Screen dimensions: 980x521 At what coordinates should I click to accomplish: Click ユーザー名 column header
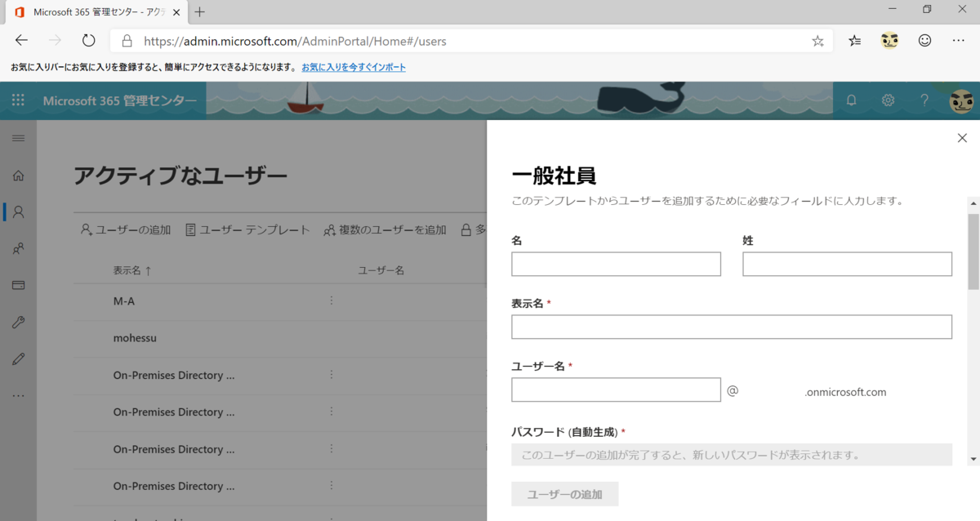(381, 270)
